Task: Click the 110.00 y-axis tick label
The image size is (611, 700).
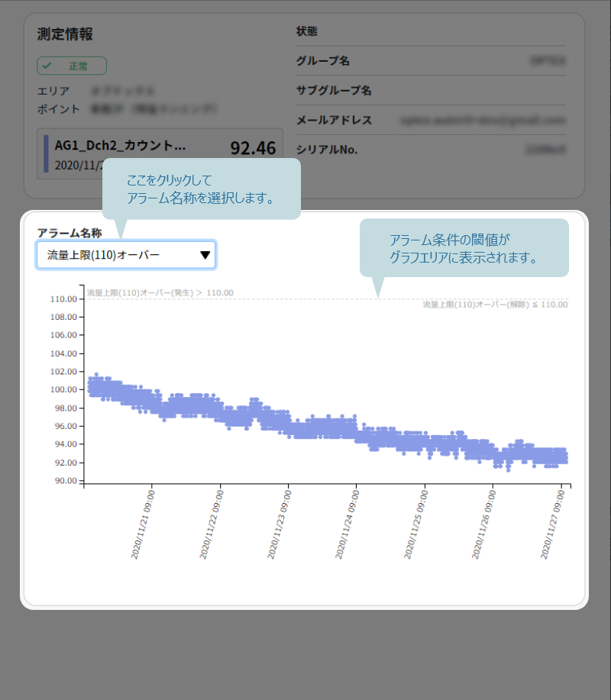Action: point(64,299)
